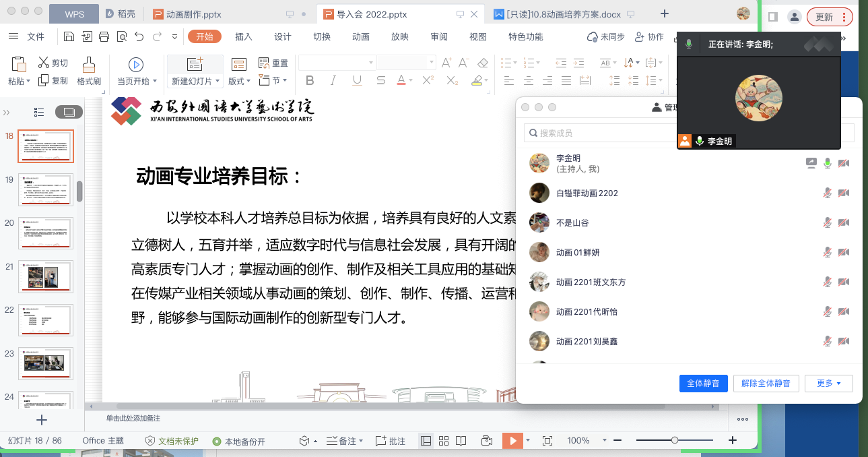Click the Print icon in quick toolbar
868x457 pixels.
104,37
